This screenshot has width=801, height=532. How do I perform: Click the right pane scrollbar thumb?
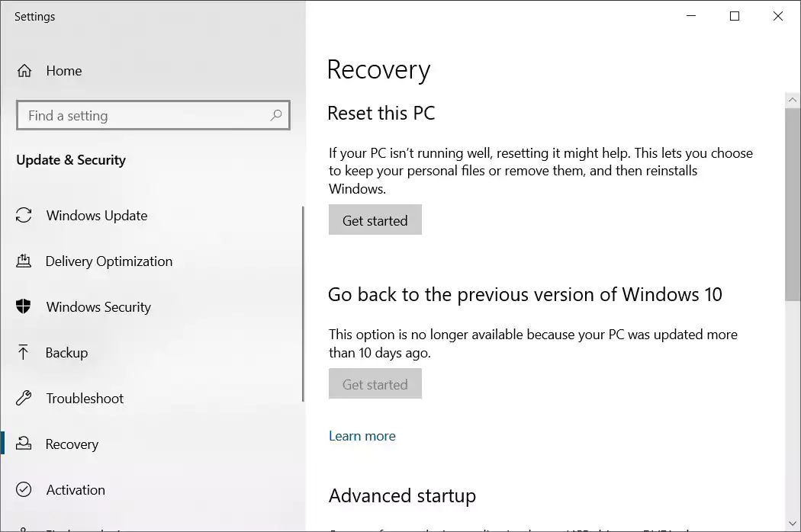(x=793, y=205)
